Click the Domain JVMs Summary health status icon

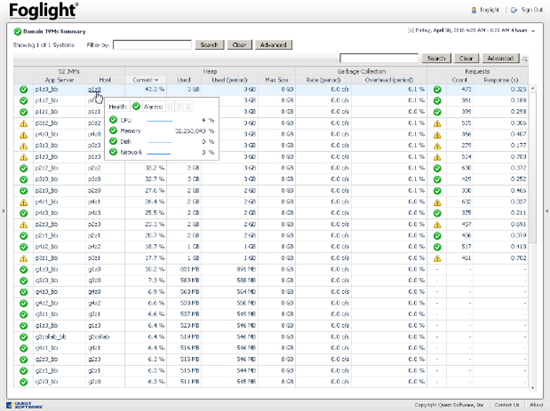(18, 32)
